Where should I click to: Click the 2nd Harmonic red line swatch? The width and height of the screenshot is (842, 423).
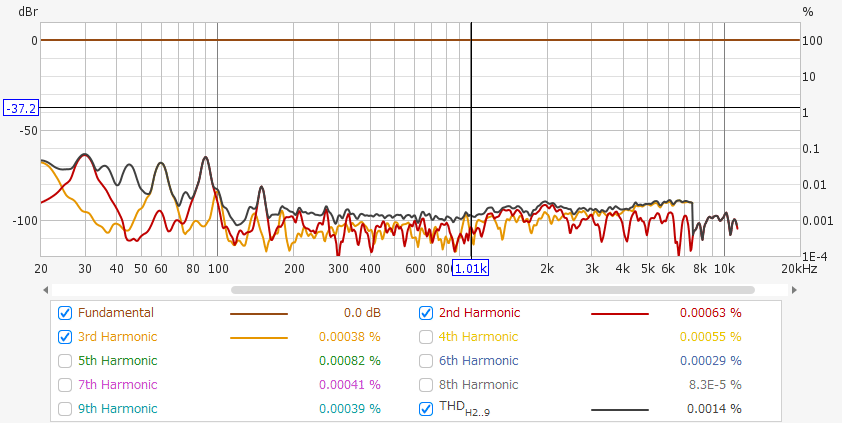(619, 313)
